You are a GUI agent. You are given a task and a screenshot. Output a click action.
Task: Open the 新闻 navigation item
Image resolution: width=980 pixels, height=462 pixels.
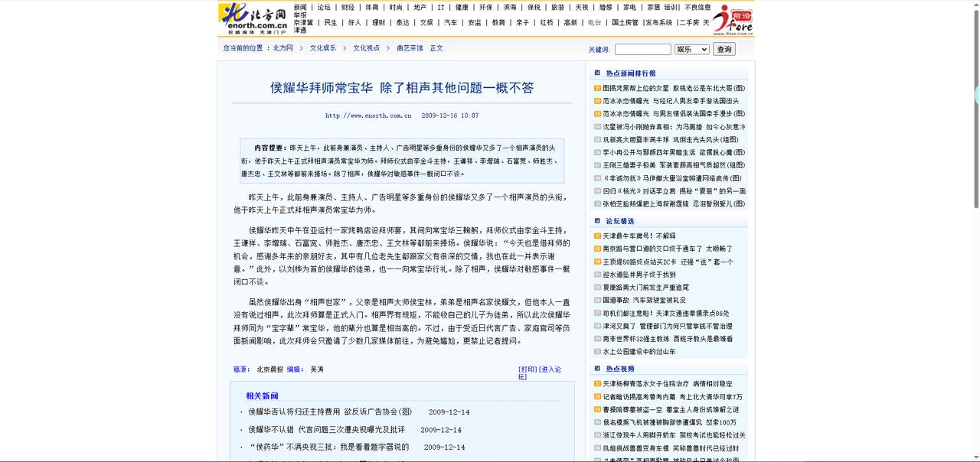coord(300,8)
